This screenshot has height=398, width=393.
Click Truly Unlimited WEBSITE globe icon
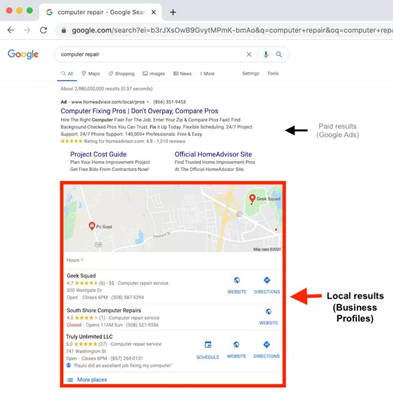(236, 345)
